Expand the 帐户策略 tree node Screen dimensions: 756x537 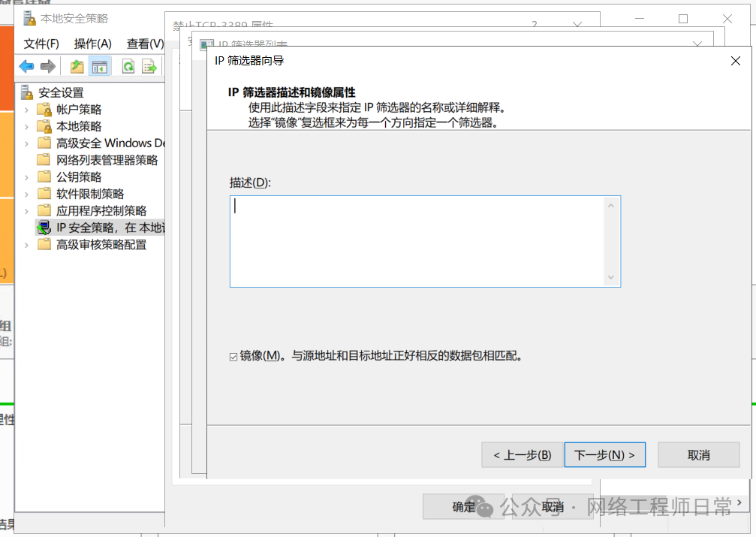(x=27, y=110)
